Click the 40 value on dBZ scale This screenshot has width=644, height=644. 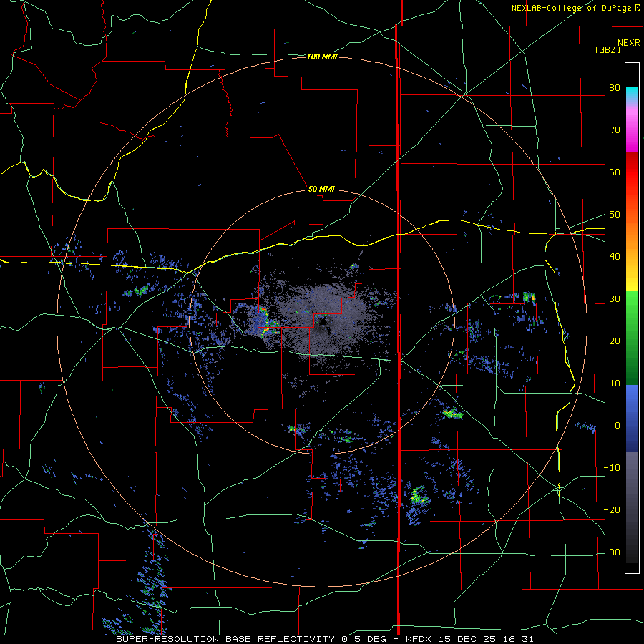point(615,257)
